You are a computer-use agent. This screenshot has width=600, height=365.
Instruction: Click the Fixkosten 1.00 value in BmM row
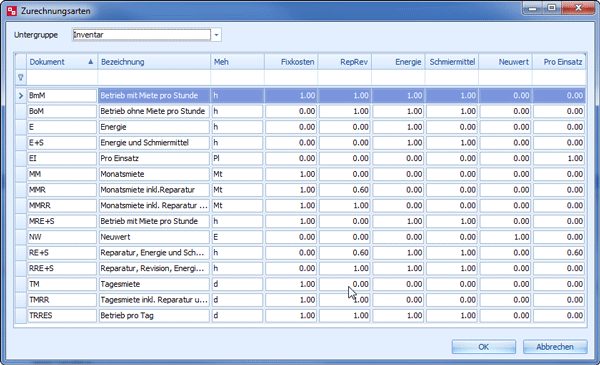coord(291,96)
